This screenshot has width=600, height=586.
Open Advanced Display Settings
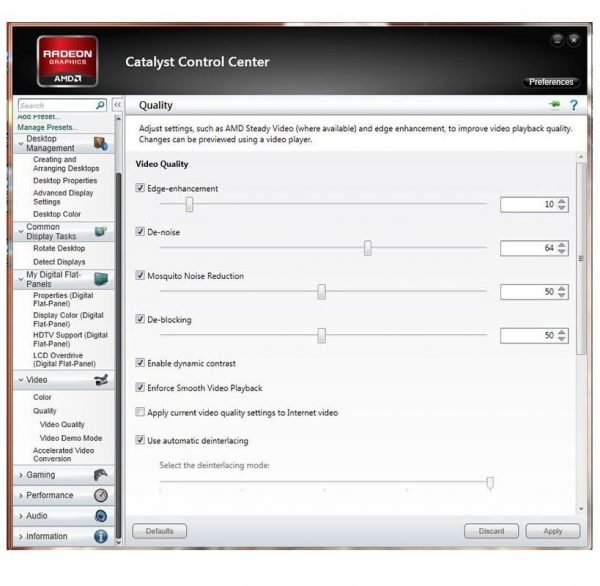pos(63,197)
